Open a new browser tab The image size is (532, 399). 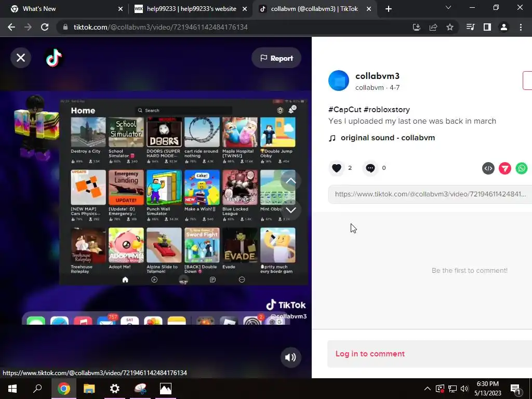coord(389,9)
